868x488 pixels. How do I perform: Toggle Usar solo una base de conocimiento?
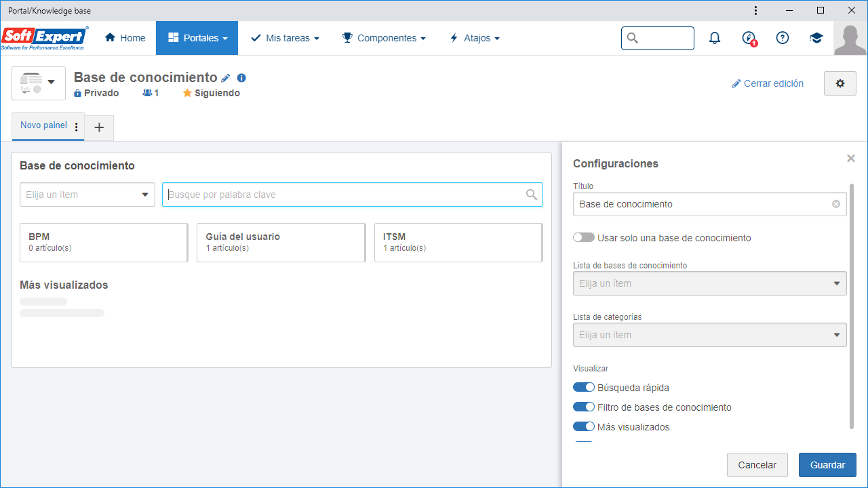[x=583, y=238]
